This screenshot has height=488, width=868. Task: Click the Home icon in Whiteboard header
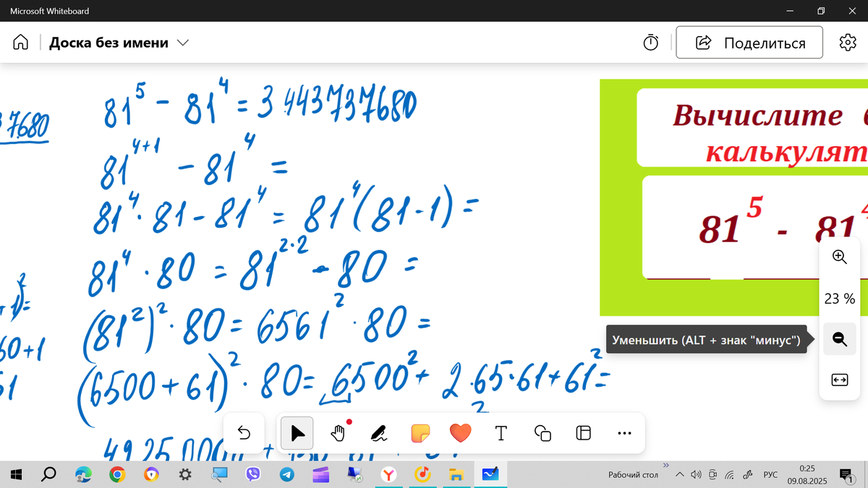(21, 43)
